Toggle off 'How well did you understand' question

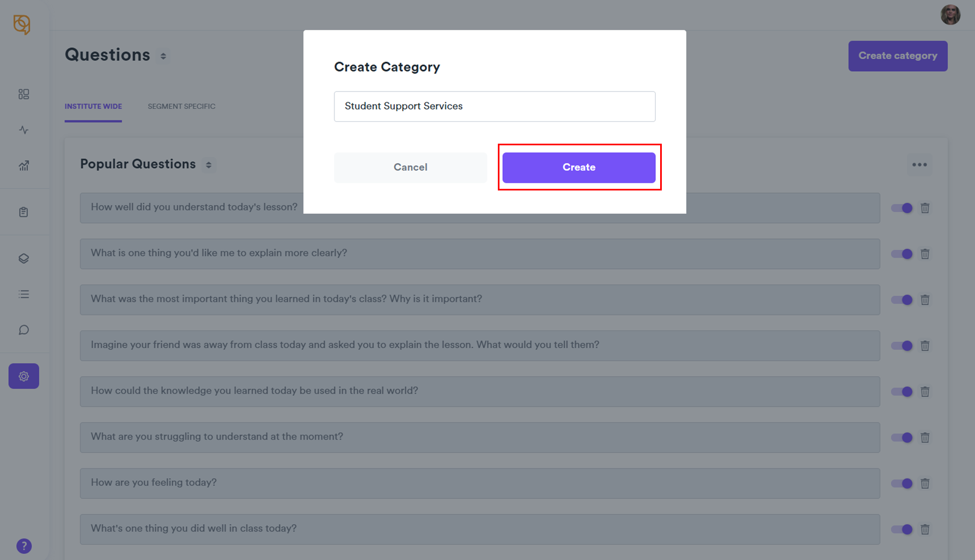click(901, 208)
